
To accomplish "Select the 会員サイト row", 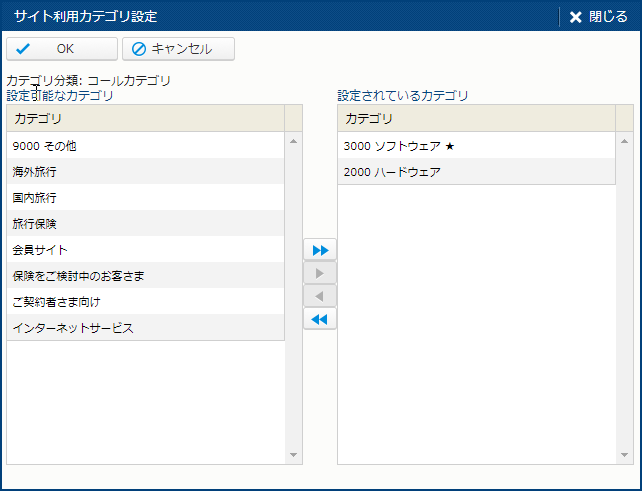I will 145,250.
